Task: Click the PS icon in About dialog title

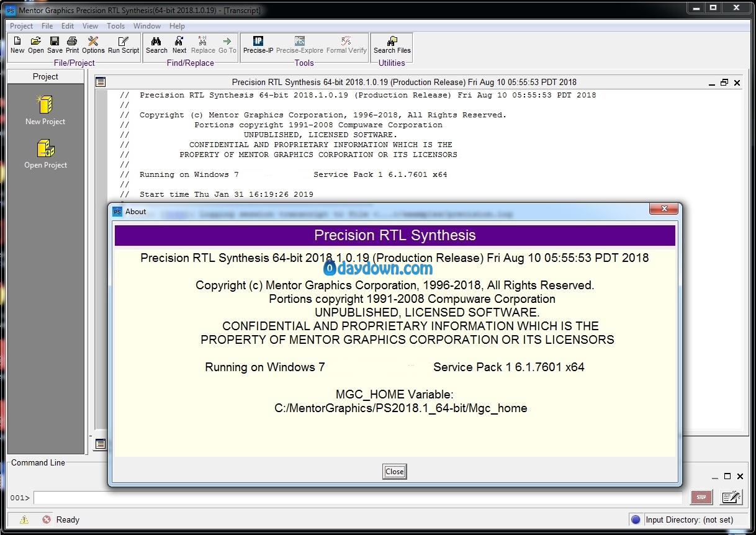Action: (x=117, y=212)
